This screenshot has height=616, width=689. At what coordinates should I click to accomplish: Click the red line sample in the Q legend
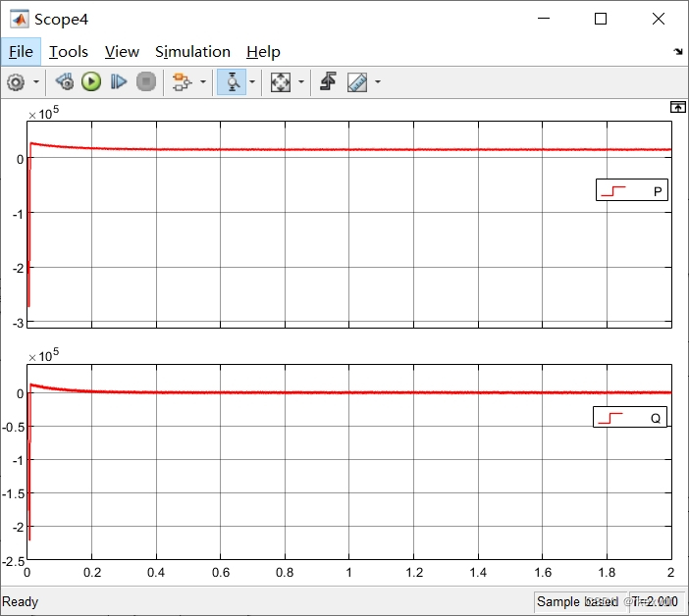coord(610,419)
